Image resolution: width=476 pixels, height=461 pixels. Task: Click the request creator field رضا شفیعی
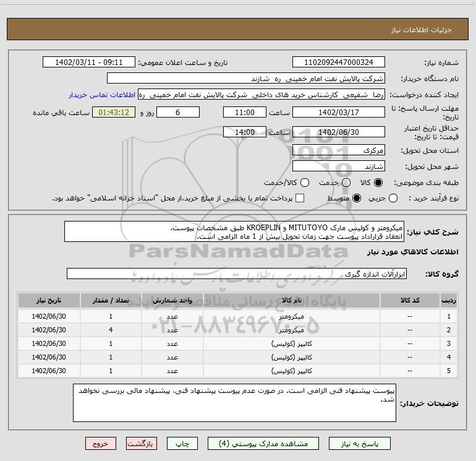pos(261,95)
